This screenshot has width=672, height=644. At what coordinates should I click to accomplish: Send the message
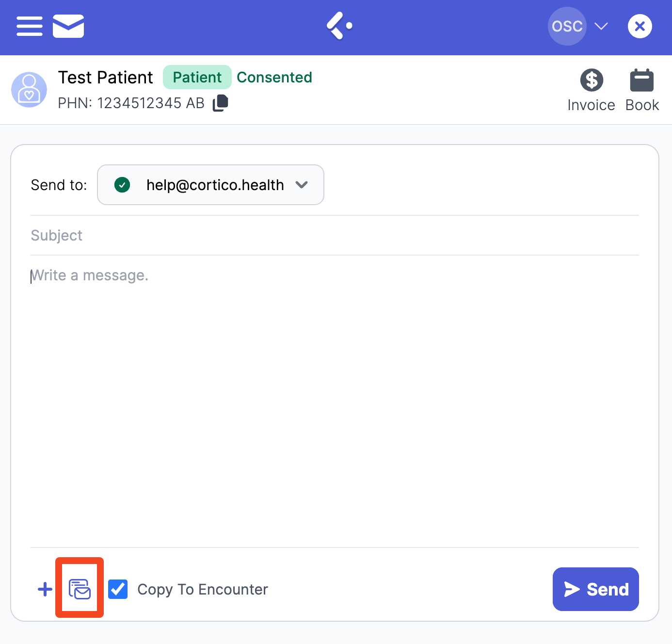click(595, 589)
